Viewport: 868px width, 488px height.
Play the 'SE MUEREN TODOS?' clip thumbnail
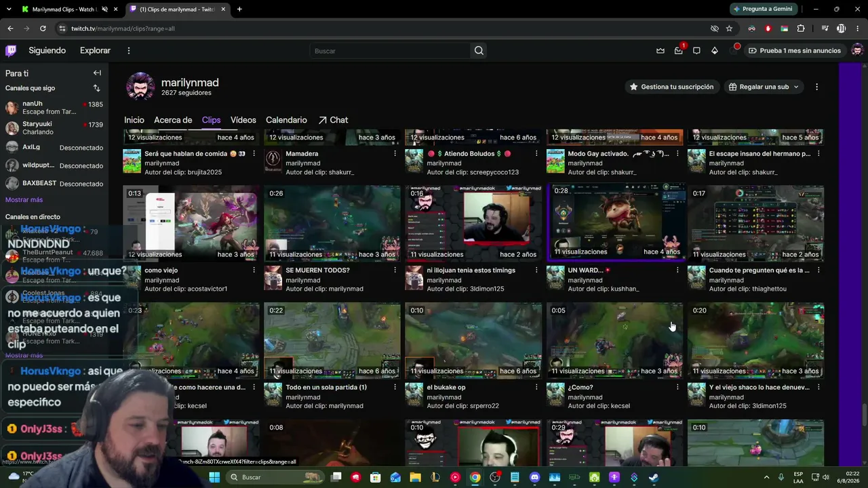(x=332, y=223)
